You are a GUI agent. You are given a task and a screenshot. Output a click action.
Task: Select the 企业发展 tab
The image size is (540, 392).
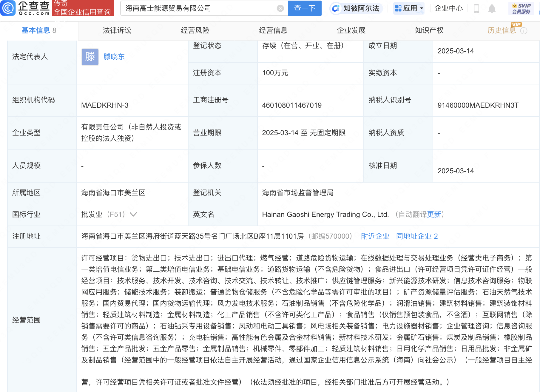(x=351, y=30)
